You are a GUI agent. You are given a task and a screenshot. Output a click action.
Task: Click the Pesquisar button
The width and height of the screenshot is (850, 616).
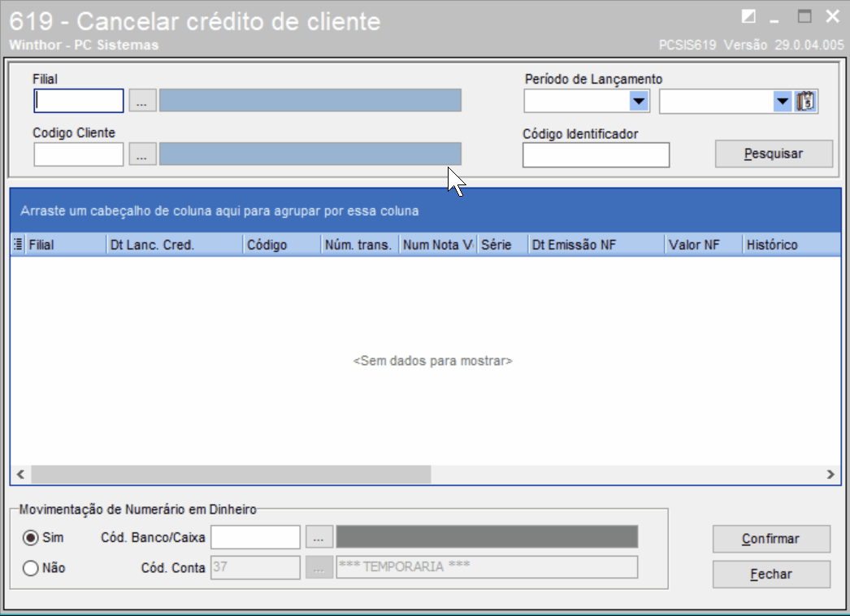pyautogui.click(x=774, y=154)
